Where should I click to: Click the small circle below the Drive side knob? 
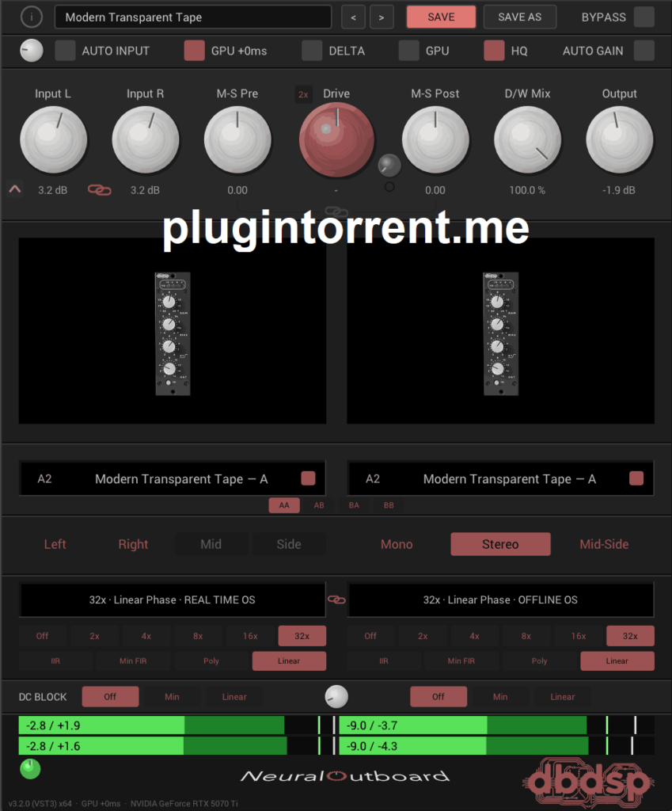[389, 187]
